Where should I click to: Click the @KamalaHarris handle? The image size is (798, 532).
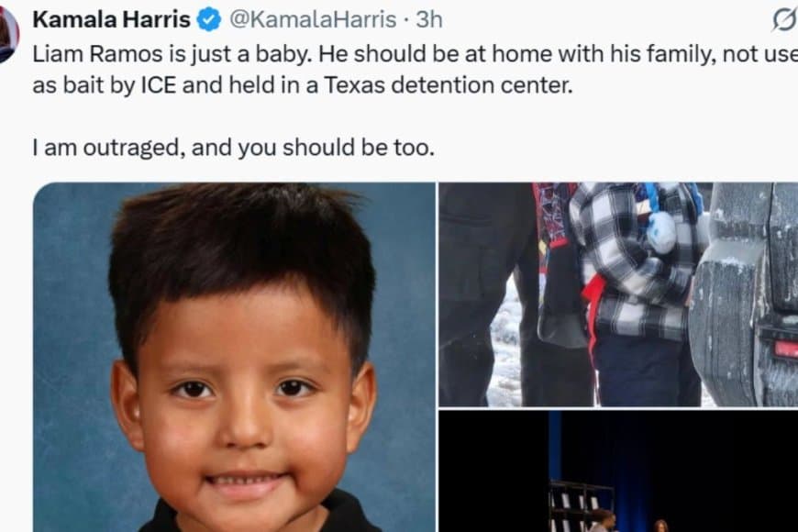pos(313,20)
